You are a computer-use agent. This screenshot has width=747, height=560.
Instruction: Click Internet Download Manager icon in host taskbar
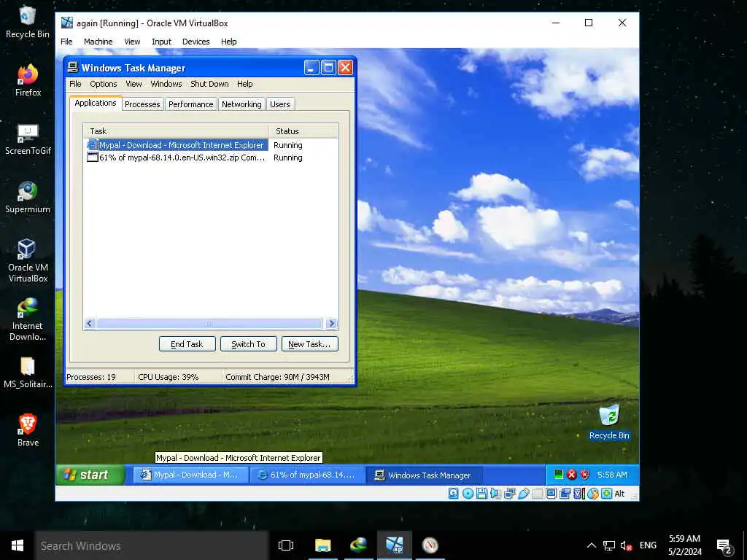click(358, 545)
